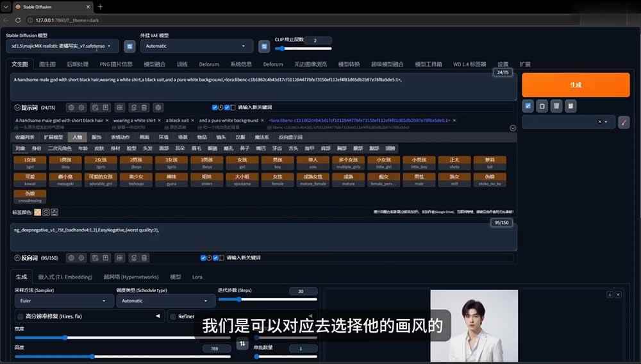Select the 人物 tag category button

78,137
